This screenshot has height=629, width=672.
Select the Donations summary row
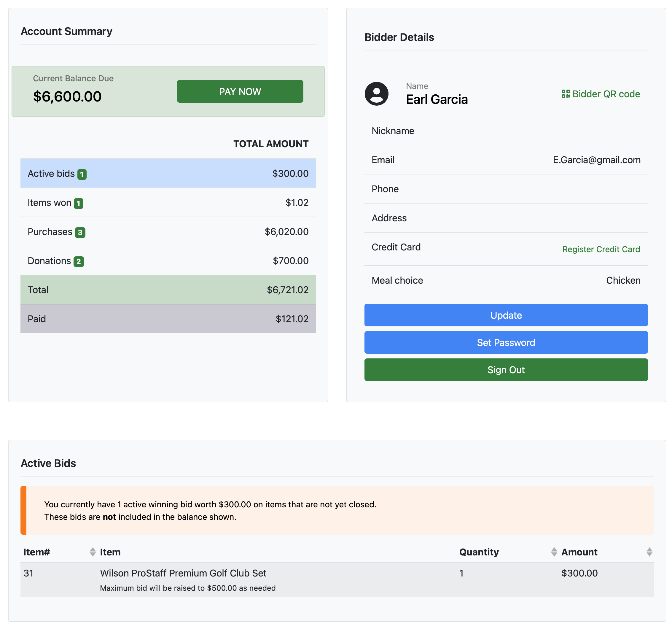pyautogui.click(x=168, y=261)
